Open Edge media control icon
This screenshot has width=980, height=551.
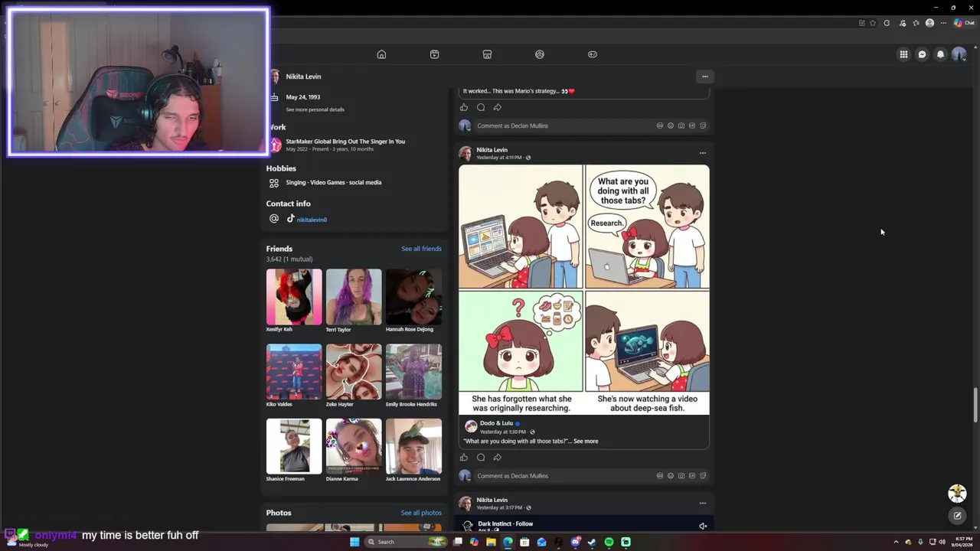point(902,23)
